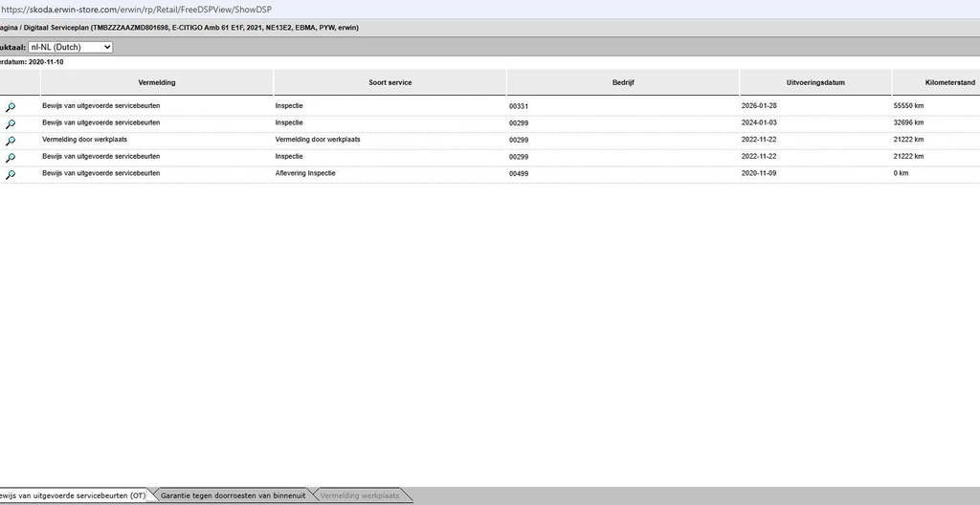Click the 2020-11-09 execution date cell
This screenshot has height=505, width=980.
760,173
